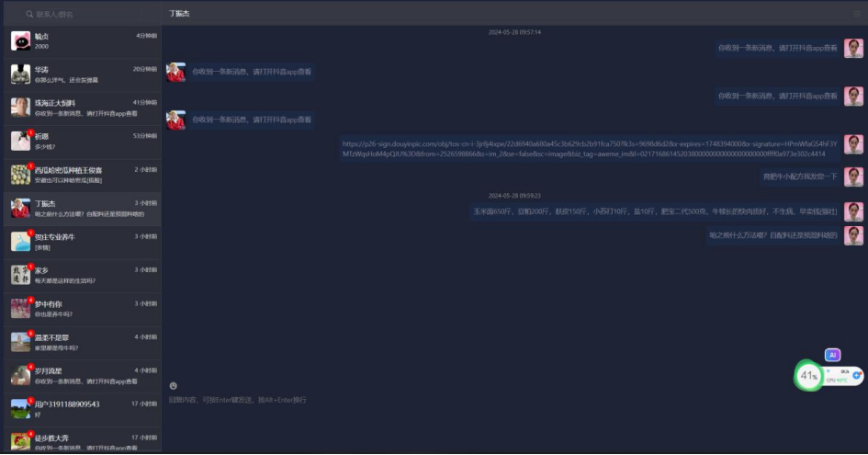
Task: Type in the 联系人/群名 search field
Action: [x=87, y=15]
